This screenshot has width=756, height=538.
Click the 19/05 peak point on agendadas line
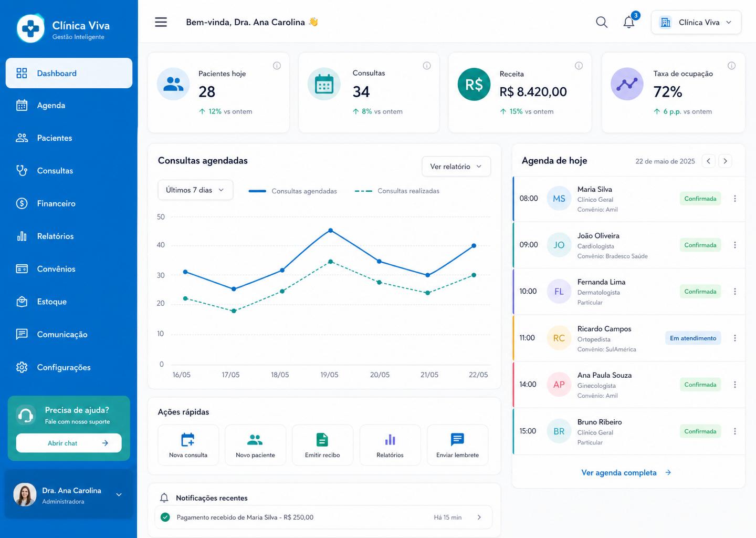[330, 230]
